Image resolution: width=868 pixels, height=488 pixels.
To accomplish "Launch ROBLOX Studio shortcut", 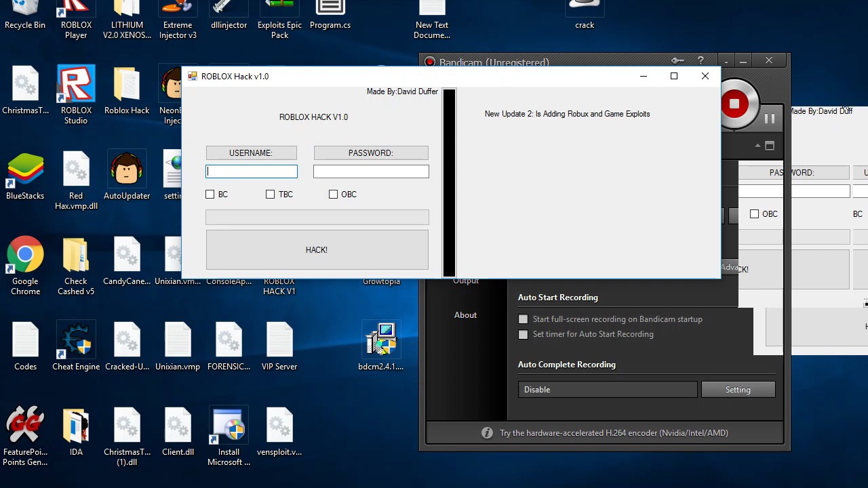I will [x=76, y=95].
